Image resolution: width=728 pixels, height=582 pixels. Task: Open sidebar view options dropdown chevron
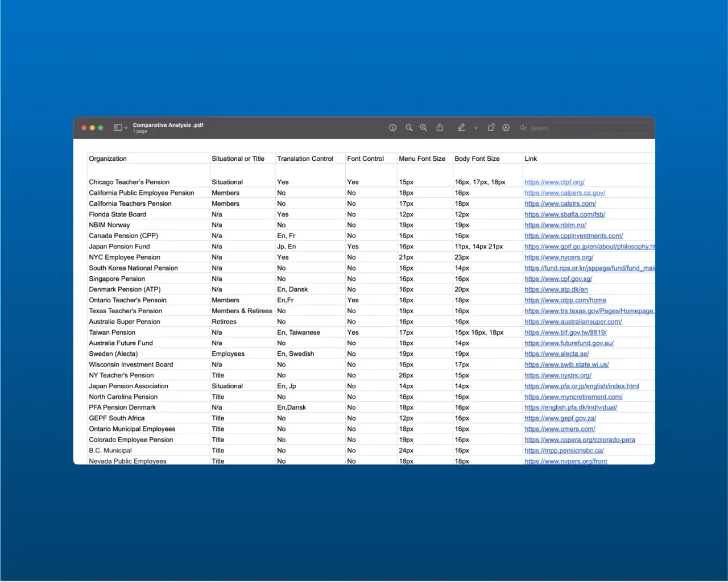click(x=126, y=128)
